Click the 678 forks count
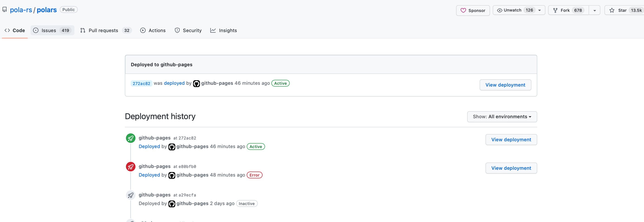This screenshot has height=222, width=644. click(x=578, y=10)
